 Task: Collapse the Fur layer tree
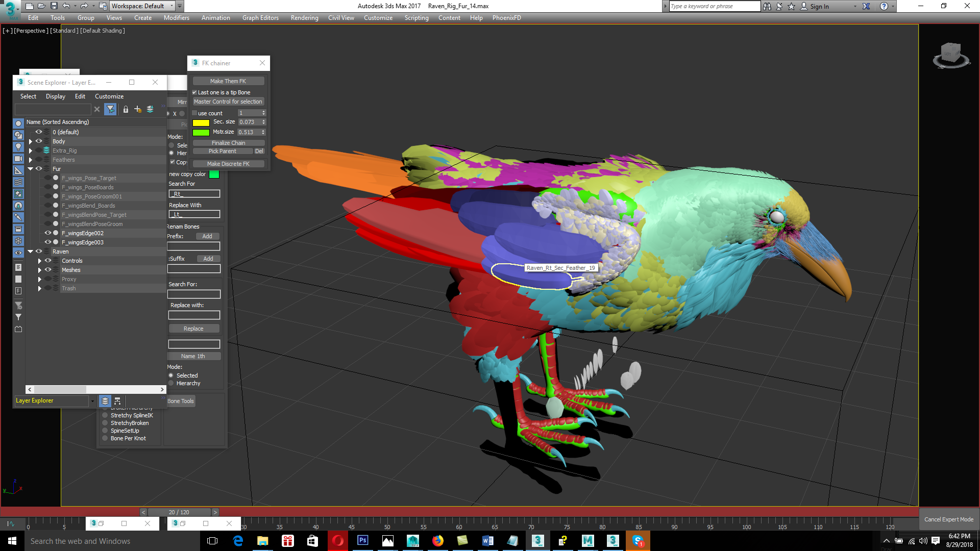click(31, 169)
